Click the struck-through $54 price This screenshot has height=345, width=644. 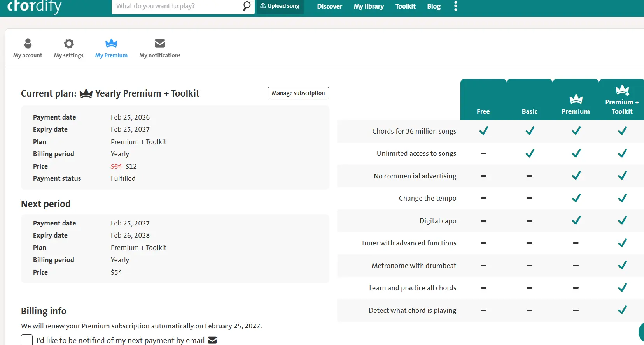116,166
